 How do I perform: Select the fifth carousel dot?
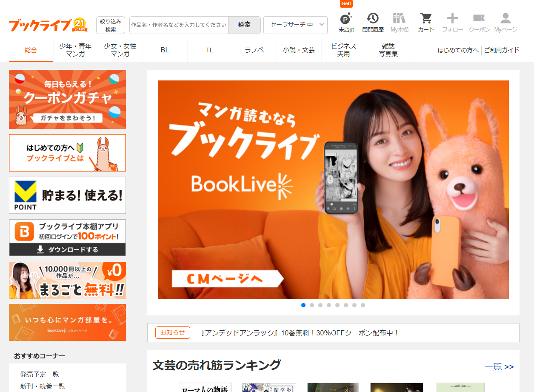337,305
